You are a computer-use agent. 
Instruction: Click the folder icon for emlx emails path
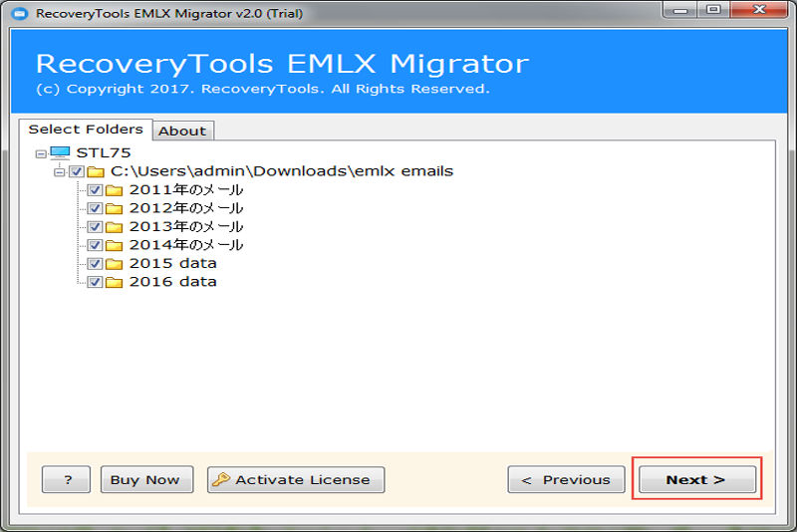click(x=96, y=171)
